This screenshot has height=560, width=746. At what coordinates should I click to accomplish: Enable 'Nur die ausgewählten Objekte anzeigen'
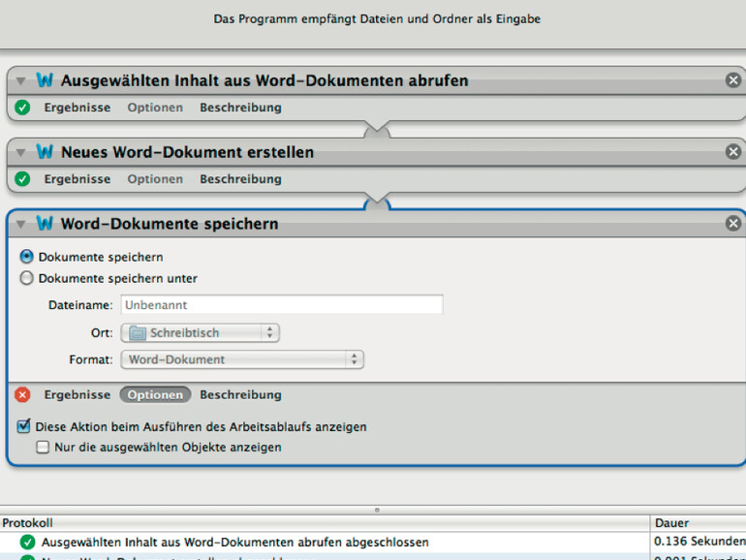[43, 448]
